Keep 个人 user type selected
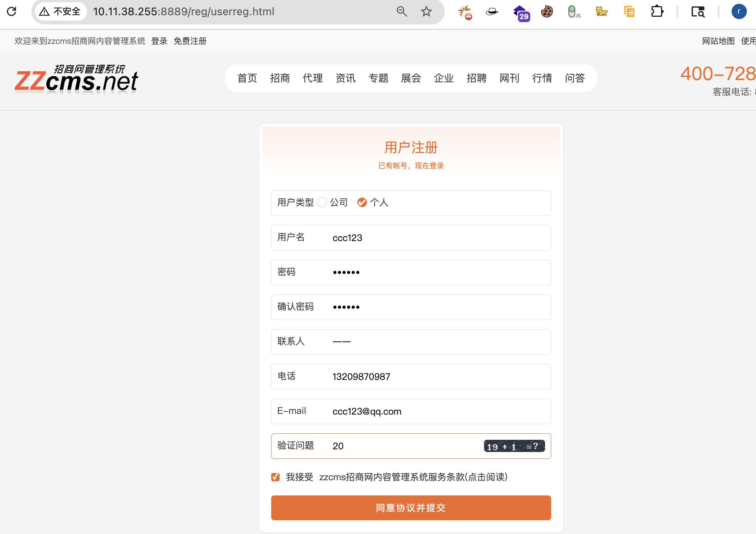This screenshot has height=534, width=756. pos(362,203)
